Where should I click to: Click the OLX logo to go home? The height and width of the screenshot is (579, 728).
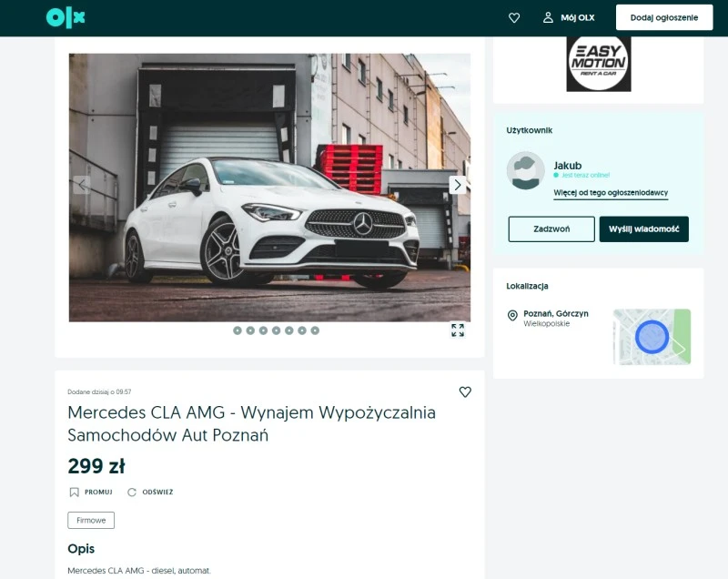[66, 16]
